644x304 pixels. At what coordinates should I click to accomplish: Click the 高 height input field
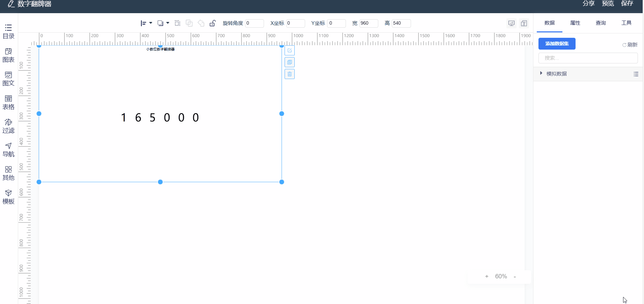click(401, 23)
